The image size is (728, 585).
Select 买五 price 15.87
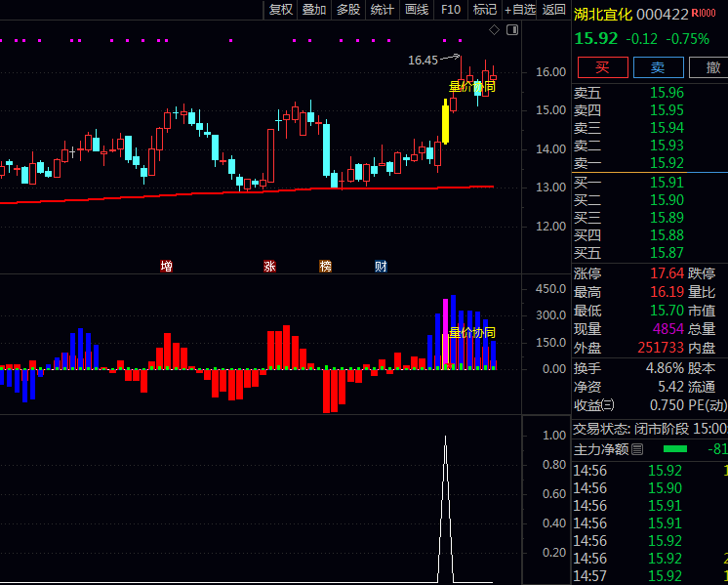point(667,253)
